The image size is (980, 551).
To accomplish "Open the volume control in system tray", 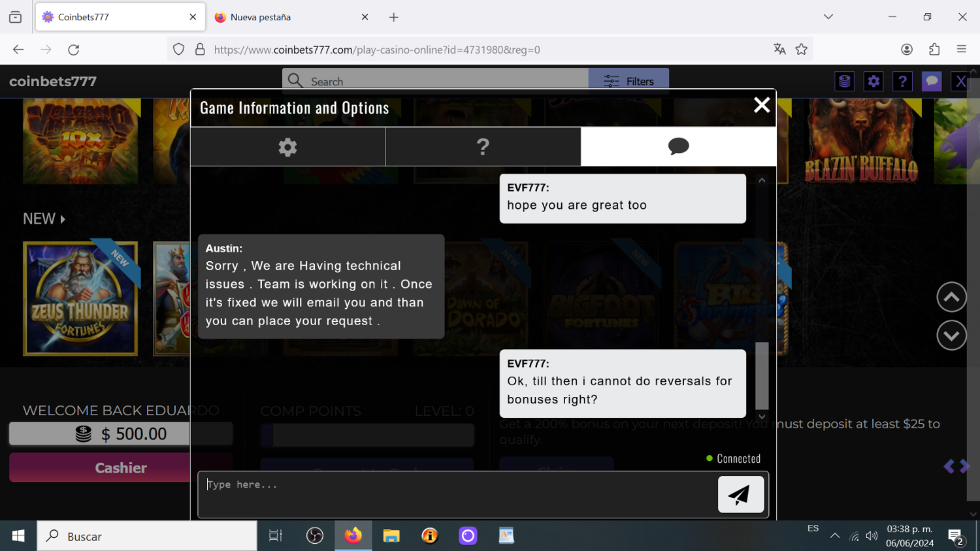I will pos(872,536).
